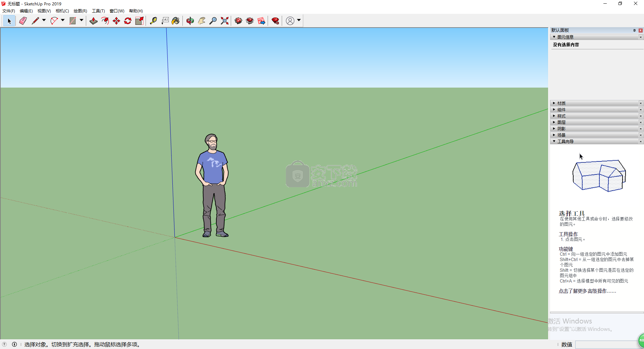Image resolution: width=644 pixels, height=349 pixels.
Task: Open the account dropdown arrow
Action: tap(299, 20)
